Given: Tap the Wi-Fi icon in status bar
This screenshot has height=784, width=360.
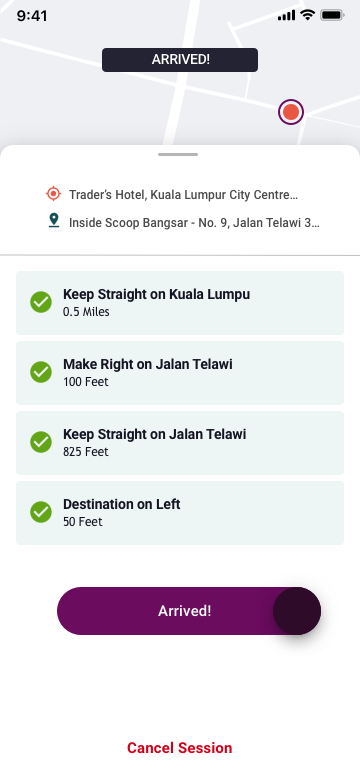Looking at the screenshot, I should [307, 16].
